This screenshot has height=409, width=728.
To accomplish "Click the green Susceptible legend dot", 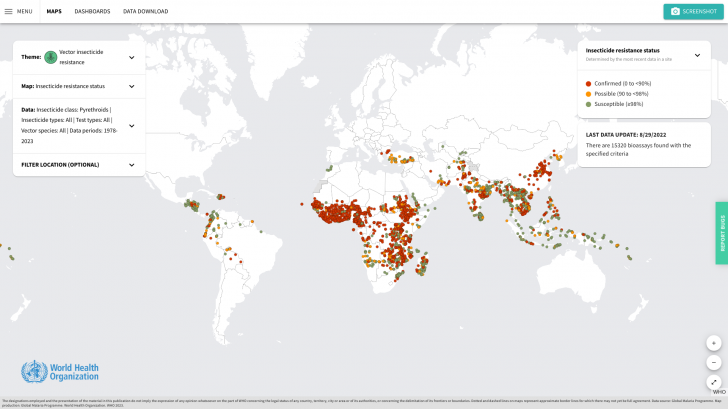I will [x=589, y=103].
